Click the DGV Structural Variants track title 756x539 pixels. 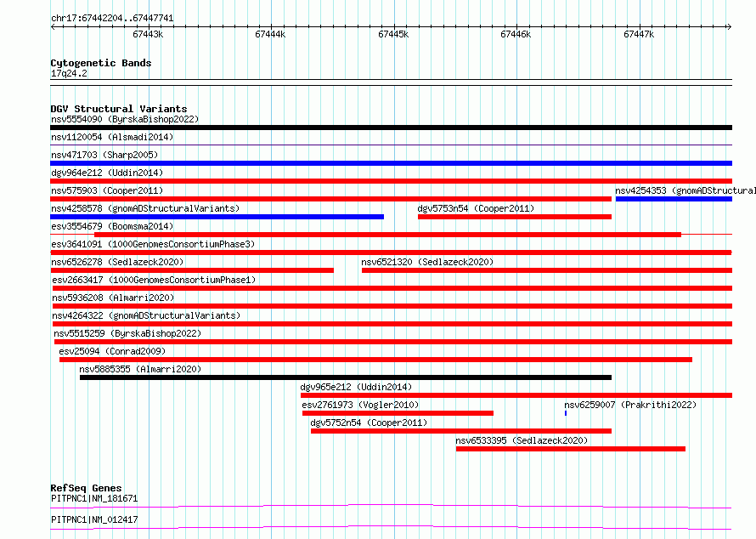[119, 109]
